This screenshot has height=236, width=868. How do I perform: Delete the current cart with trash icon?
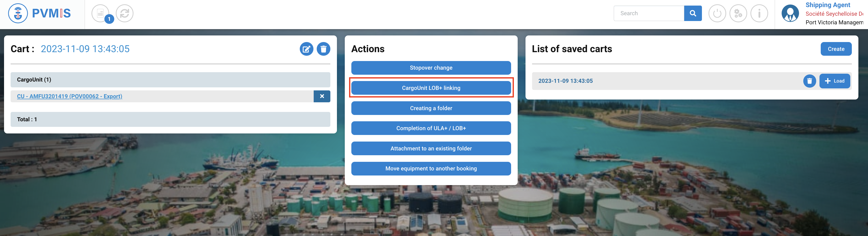click(x=324, y=49)
